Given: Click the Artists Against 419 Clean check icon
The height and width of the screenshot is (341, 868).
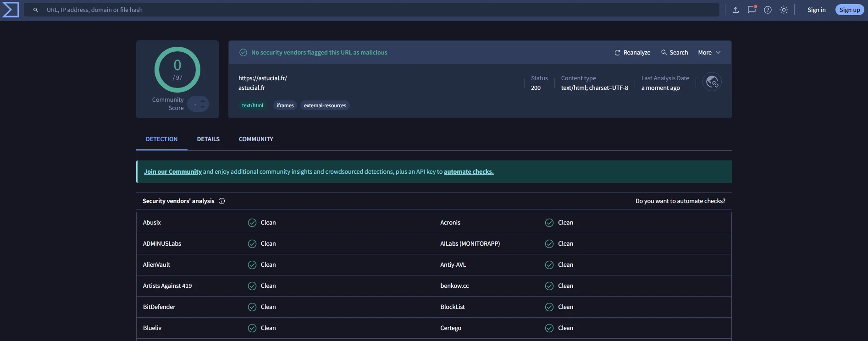Looking at the screenshot, I should click(x=252, y=286).
